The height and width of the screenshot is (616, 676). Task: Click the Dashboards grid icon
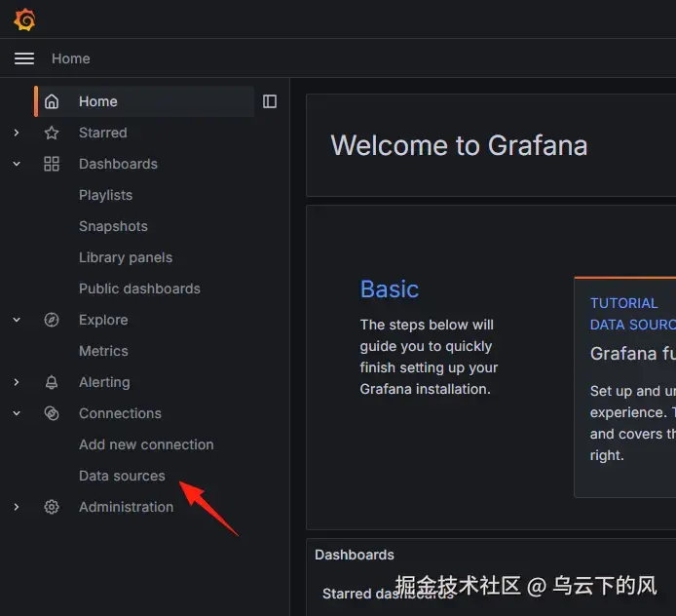pyautogui.click(x=52, y=164)
